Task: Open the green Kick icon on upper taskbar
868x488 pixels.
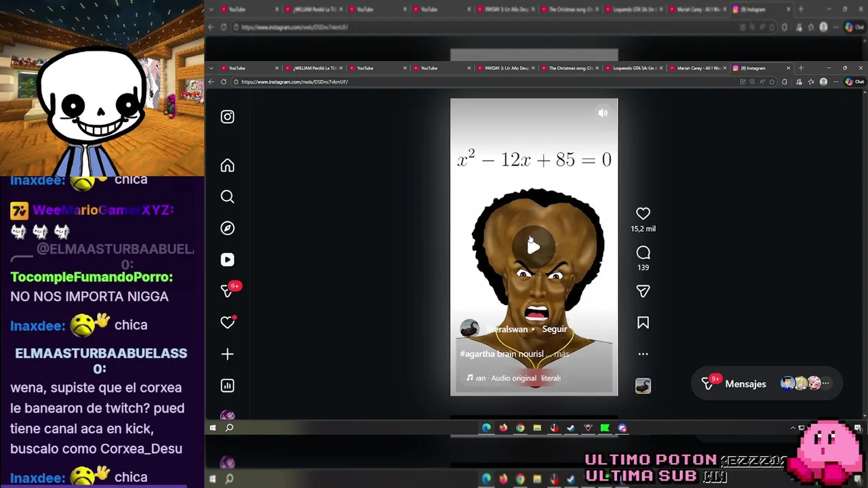Action: coord(605,428)
